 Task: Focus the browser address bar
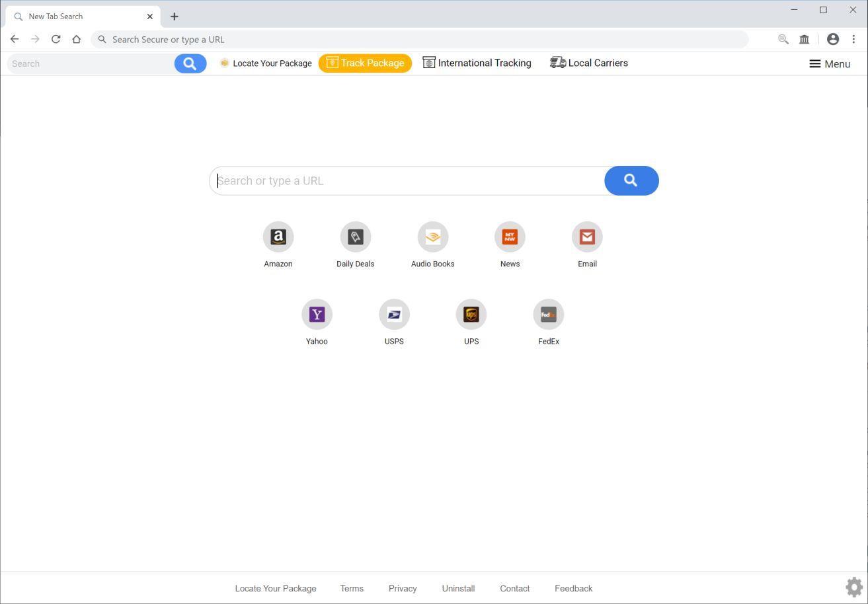click(420, 39)
